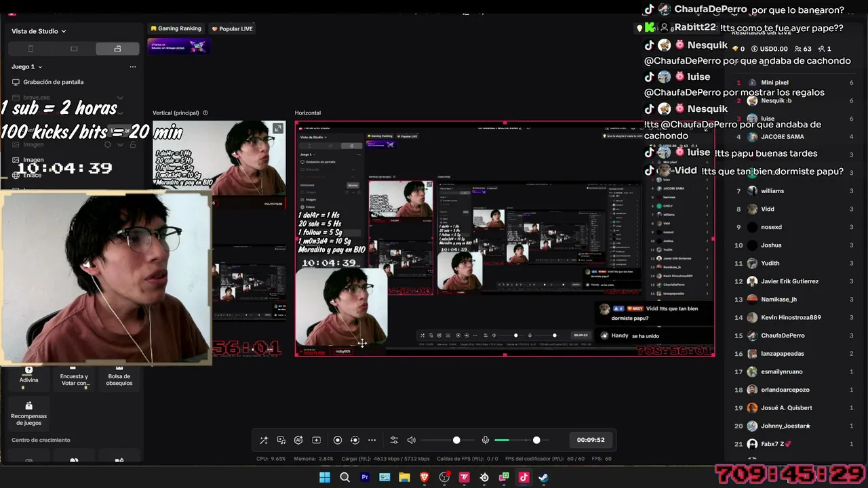Click the Memoria 2.84% status readout
The image size is (868, 488).
pyautogui.click(x=314, y=459)
